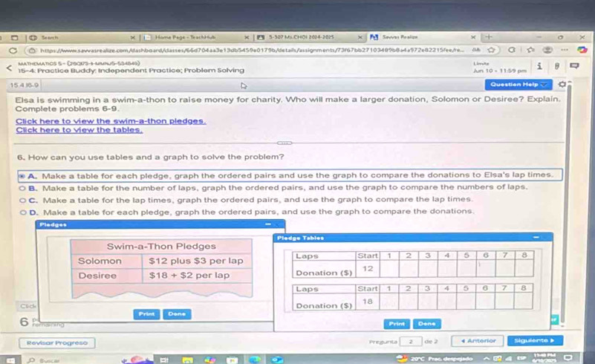
Task: Select answer D about comparing the donations
Action: [x=24, y=211]
